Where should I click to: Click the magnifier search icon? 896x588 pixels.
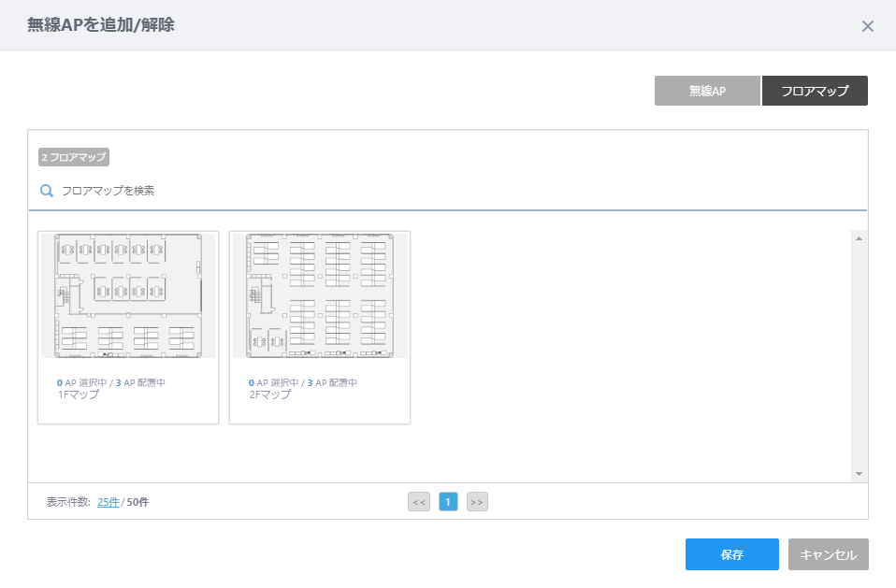[47, 191]
